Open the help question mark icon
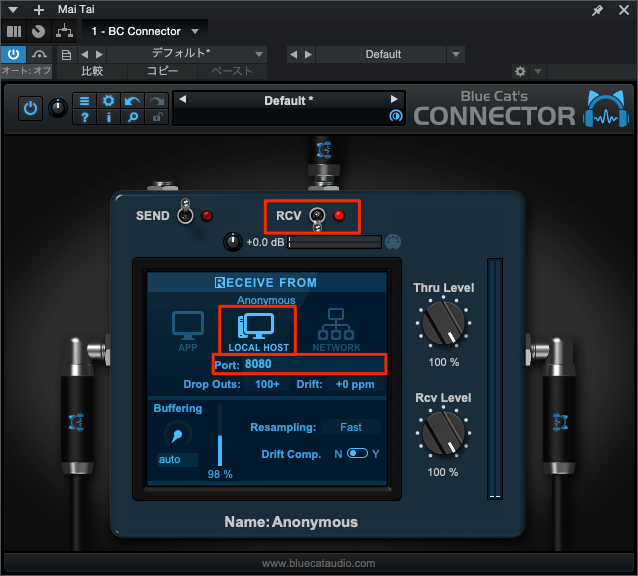This screenshot has height=576, width=638. click(x=85, y=117)
